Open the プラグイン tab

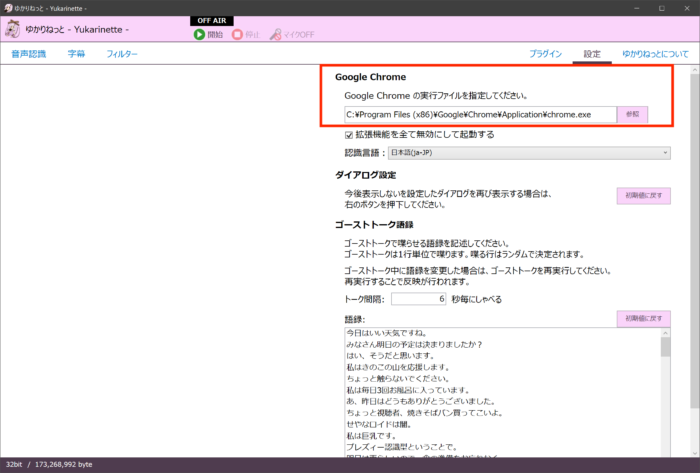click(546, 54)
